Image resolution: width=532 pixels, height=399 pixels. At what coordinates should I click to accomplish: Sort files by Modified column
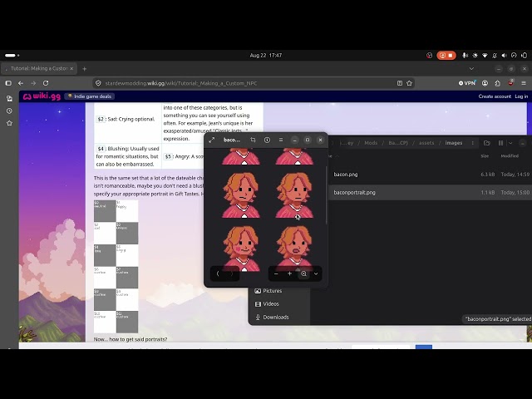coord(510,156)
